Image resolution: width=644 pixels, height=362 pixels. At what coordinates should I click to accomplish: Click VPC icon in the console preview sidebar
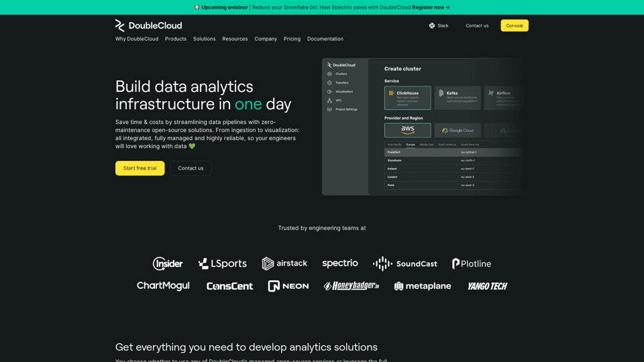(329, 101)
